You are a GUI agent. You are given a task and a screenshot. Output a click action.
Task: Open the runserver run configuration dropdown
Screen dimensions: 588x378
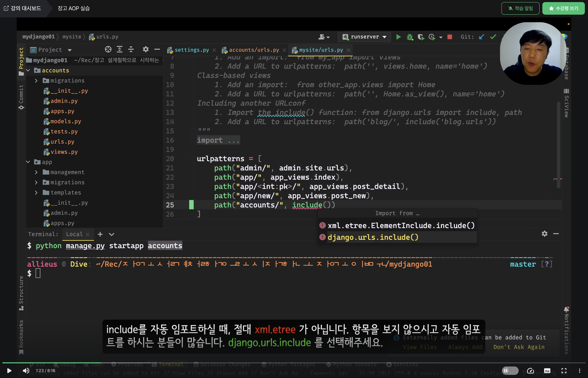coord(365,37)
